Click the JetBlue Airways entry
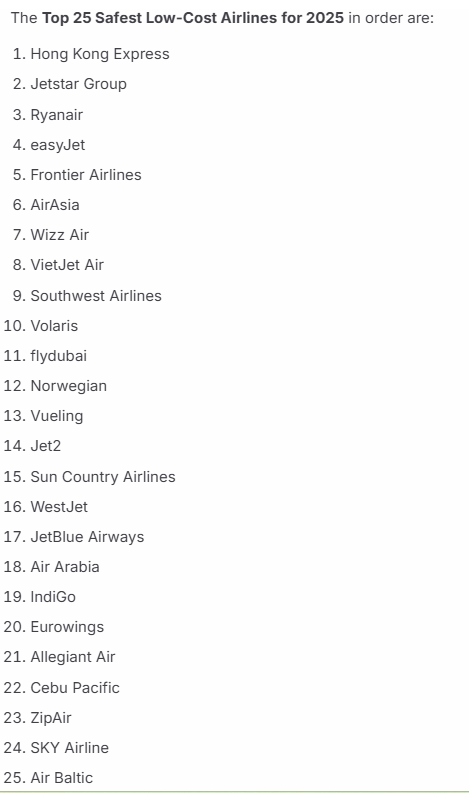This screenshot has height=793, width=469. (x=88, y=537)
